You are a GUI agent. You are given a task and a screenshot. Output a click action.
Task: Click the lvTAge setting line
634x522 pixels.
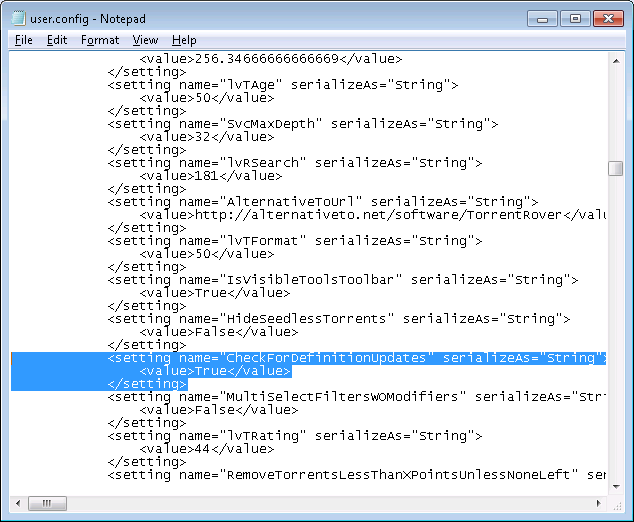click(x=283, y=85)
